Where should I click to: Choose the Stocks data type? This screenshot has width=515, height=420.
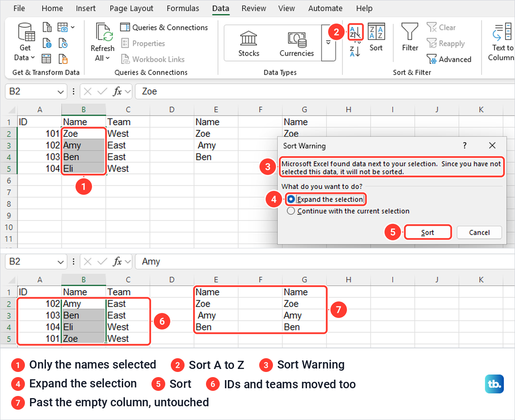(x=249, y=44)
